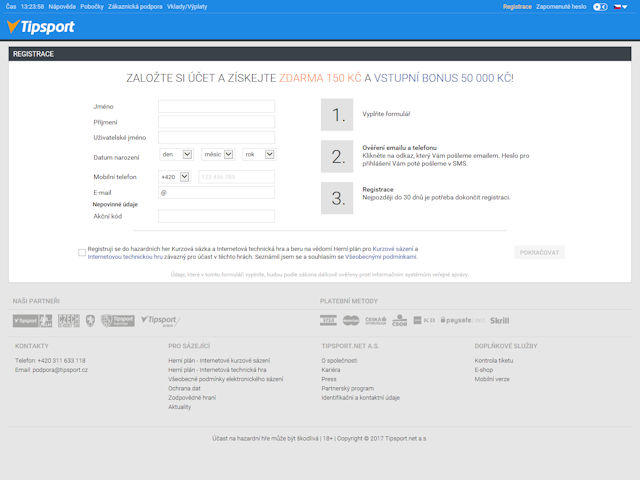Focus the E-mail input field
Image resolution: width=640 pixels, height=480 pixels.
click(x=216, y=193)
